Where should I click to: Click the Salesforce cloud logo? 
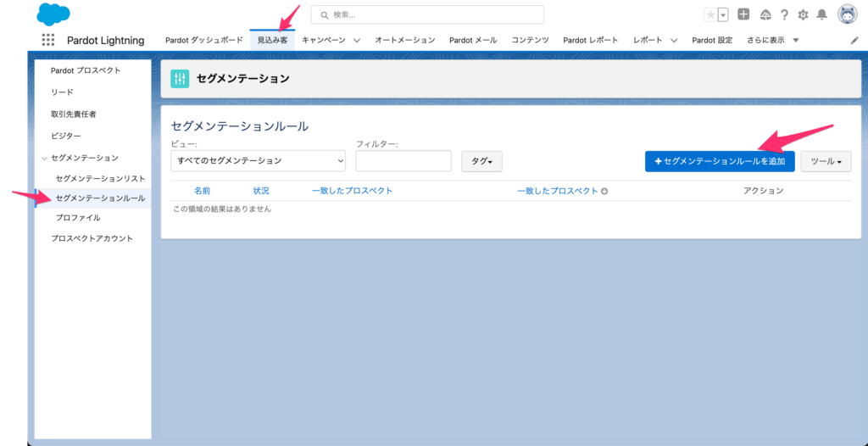53,14
